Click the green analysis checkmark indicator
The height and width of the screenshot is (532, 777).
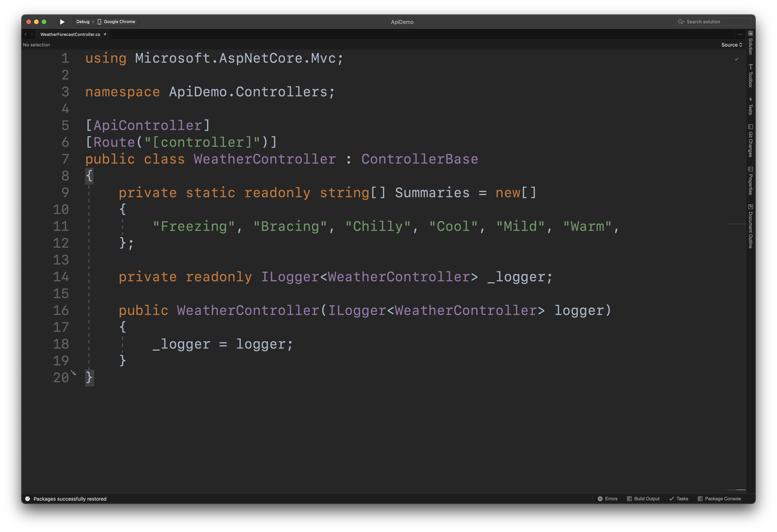(736, 59)
